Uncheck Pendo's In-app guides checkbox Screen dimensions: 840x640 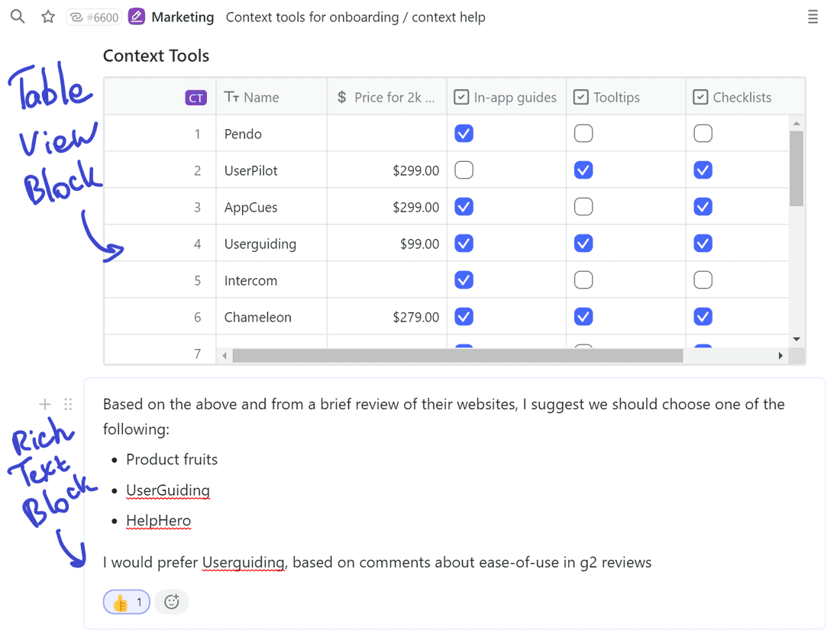464,133
